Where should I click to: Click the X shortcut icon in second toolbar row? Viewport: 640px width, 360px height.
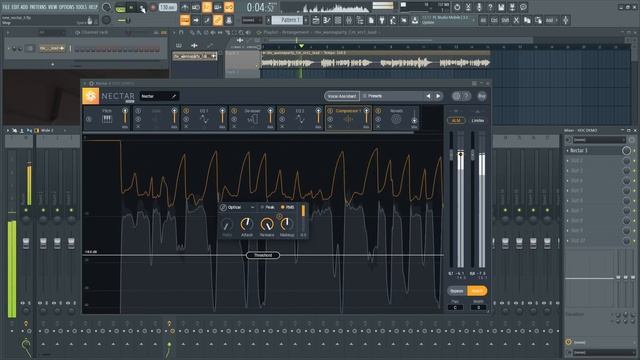point(516,20)
